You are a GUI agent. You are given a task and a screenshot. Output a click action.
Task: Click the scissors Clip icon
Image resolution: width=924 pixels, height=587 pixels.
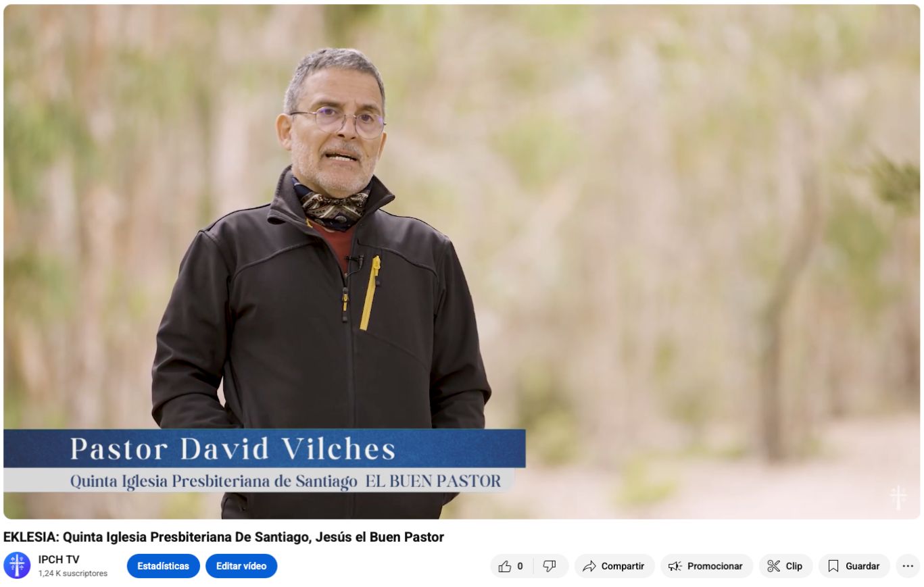click(x=774, y=566)
